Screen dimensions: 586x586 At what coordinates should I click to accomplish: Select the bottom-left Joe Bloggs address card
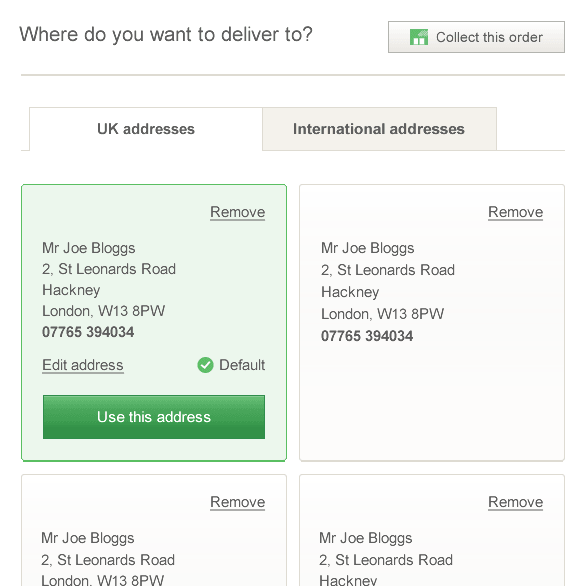tap(154, 530)
